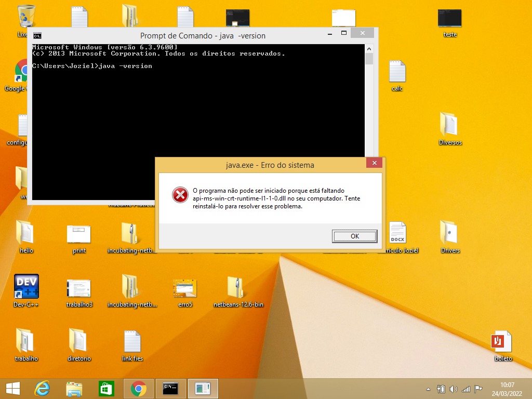This screenshot has height=399, width=532.
Task: Select the Currículo Joziel DOCX file
Action: (401, 237)
